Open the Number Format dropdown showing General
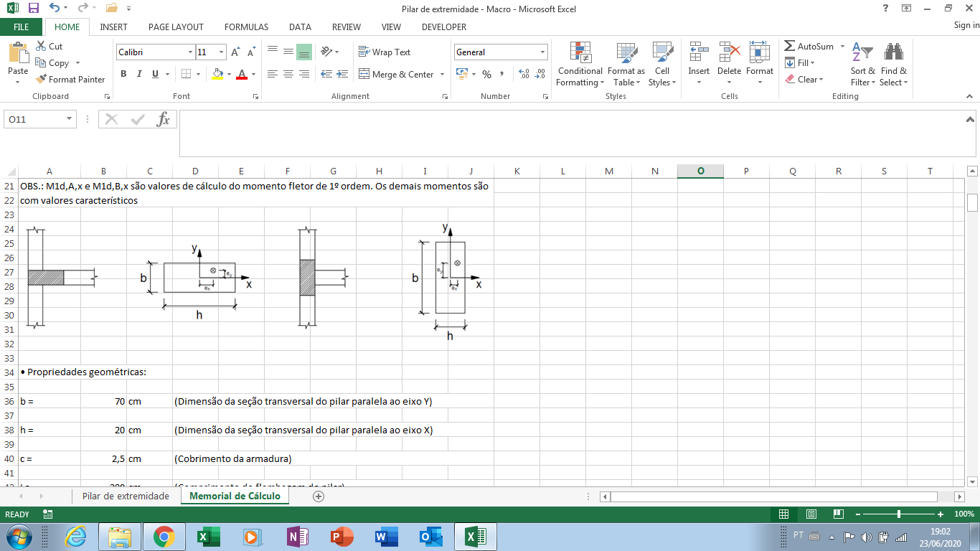Image resolution: width=980 pixels, height=551 pixels. [x=543, y=52]
